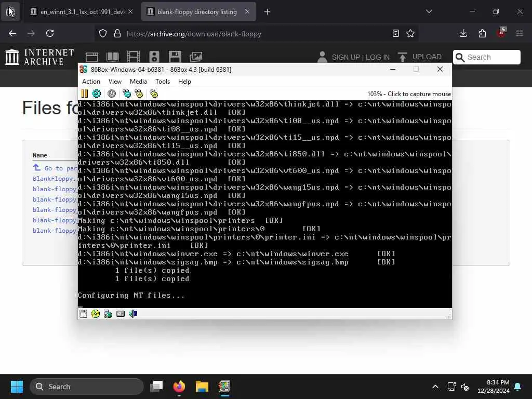The image size is (532, 399).
Task: Open Internet Archive Audio speaker icon
Action: click(x=154, y=57)
